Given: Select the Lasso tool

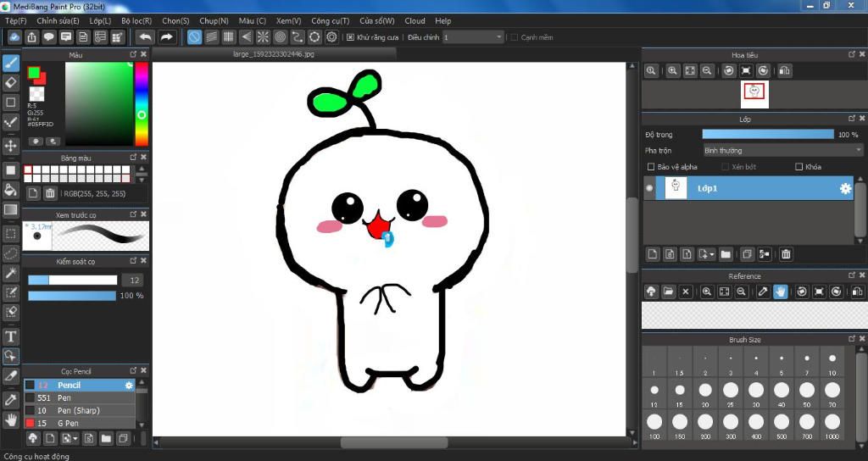Looking at the screenshot, I should point(10,253).
